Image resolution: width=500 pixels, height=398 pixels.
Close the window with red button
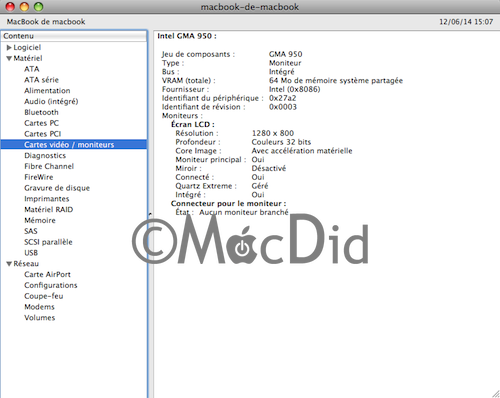(x=11, y=6)
